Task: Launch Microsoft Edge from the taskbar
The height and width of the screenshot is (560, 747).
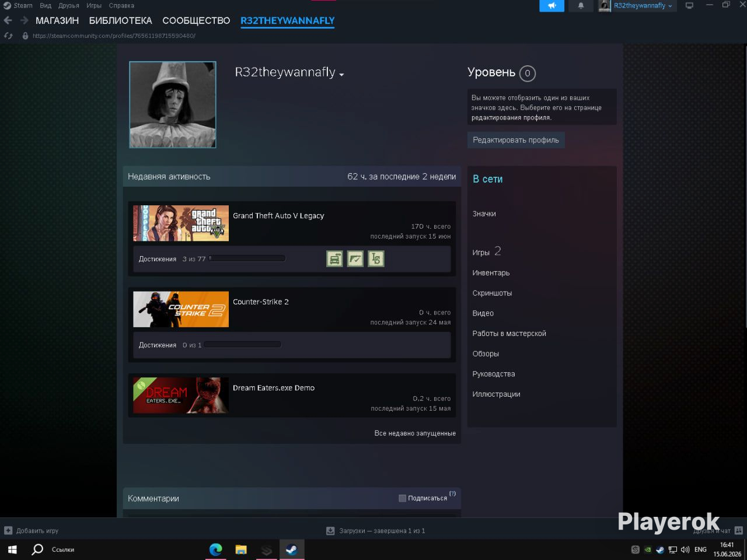Action: (216, 549)
